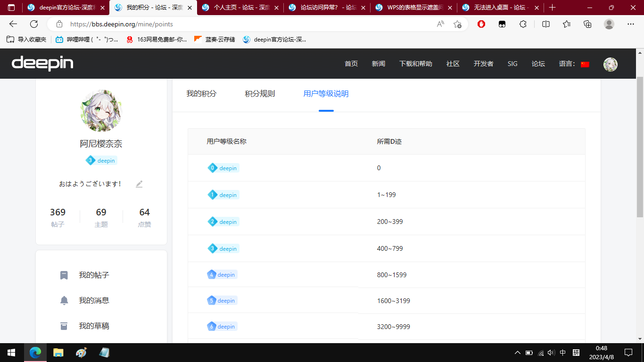Open the tab actions menu icon
The height and width of the screenshot is (362, 644).
pos(11,8)
